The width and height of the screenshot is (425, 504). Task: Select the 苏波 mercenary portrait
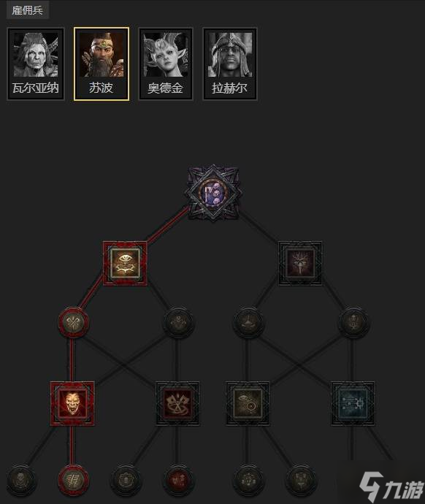pos(102,64)
